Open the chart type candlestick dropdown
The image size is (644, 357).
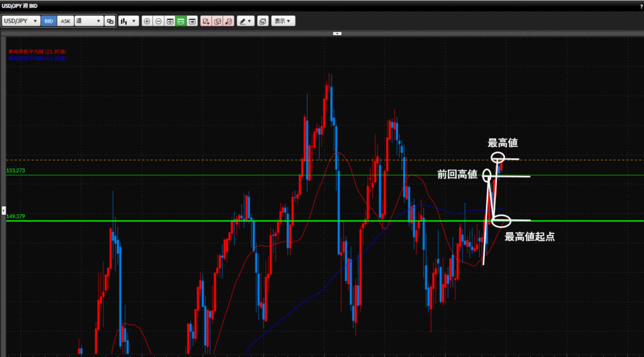(128, 21)
